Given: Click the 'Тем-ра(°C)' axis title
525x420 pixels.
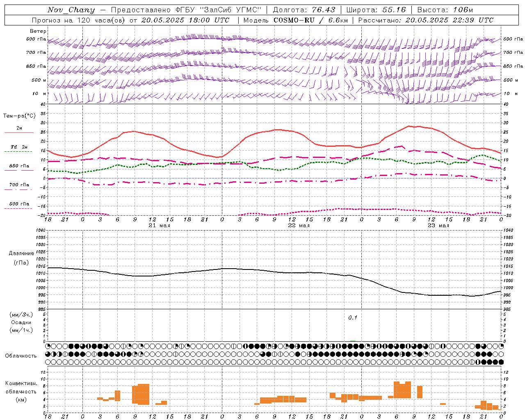Looking at the screenshot, I should pyautogui.click(x=19, y=116).
